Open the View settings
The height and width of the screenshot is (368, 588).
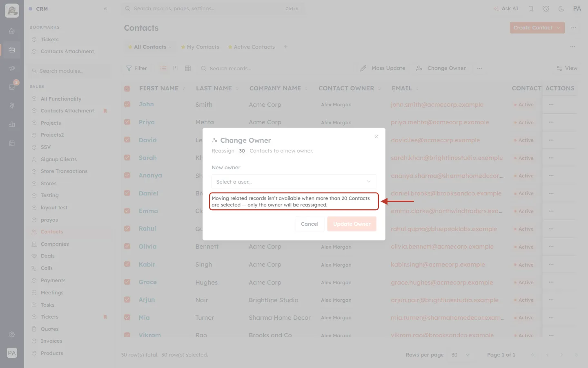(x=567, y=68)
